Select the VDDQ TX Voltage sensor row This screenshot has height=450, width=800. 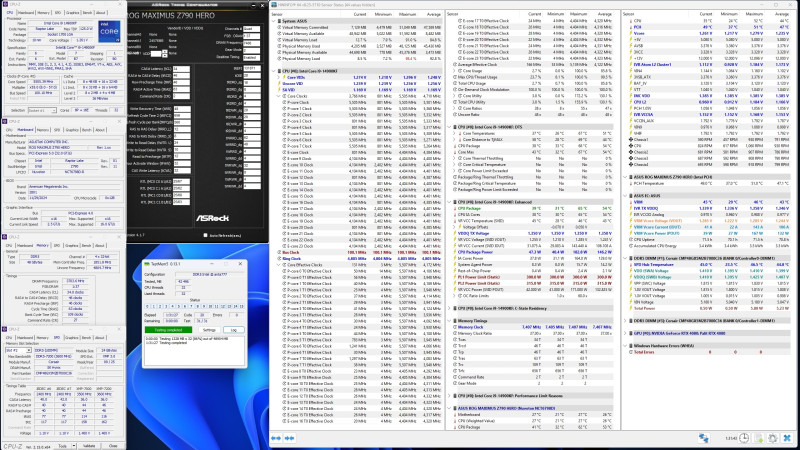[x=532, y=233]
